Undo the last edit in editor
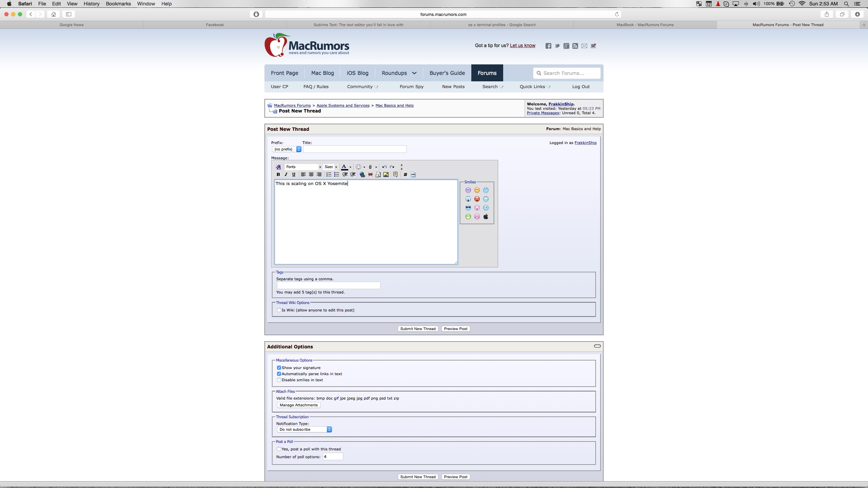 click(x=384, y=167)
